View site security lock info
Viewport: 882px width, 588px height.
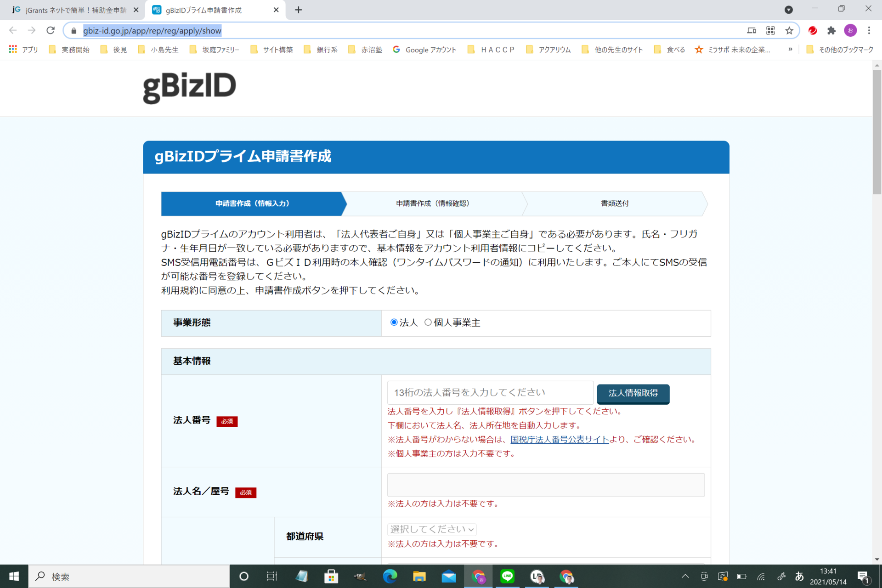(73, 31)
